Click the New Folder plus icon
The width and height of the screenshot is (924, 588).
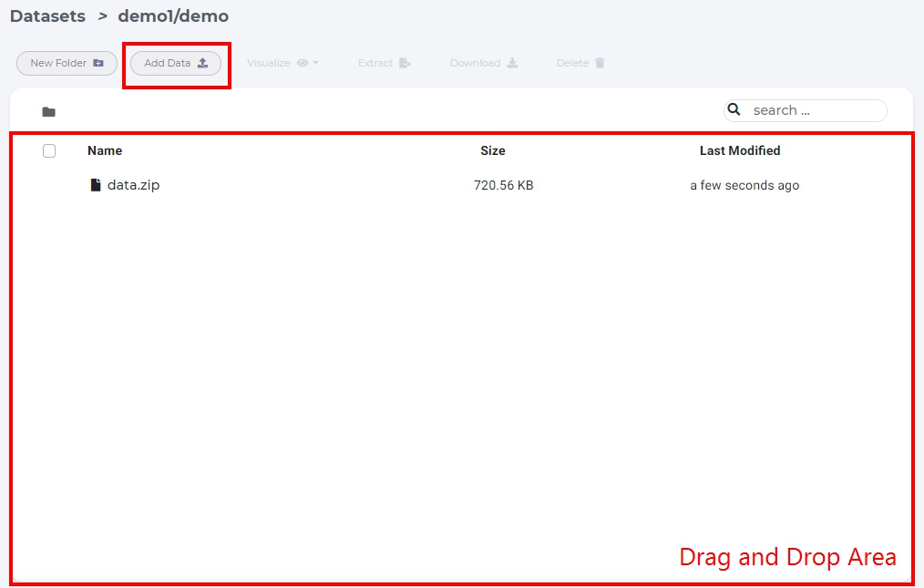point(98,63)
